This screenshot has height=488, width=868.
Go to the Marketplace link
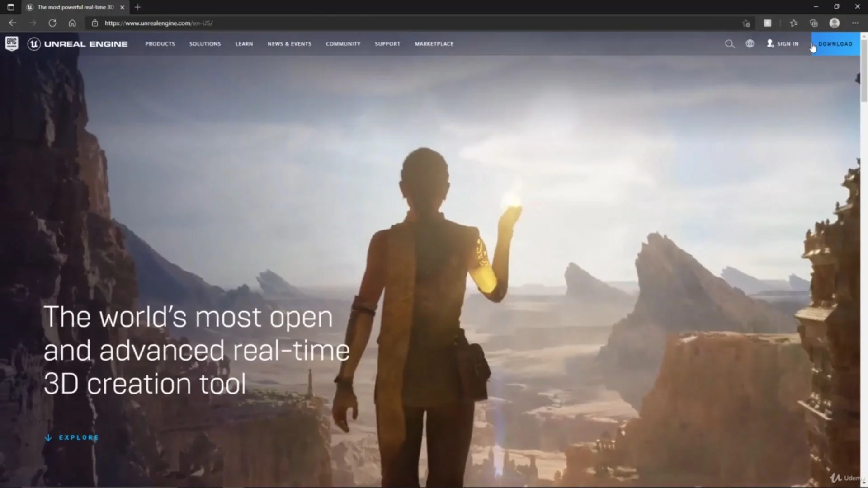434,44
